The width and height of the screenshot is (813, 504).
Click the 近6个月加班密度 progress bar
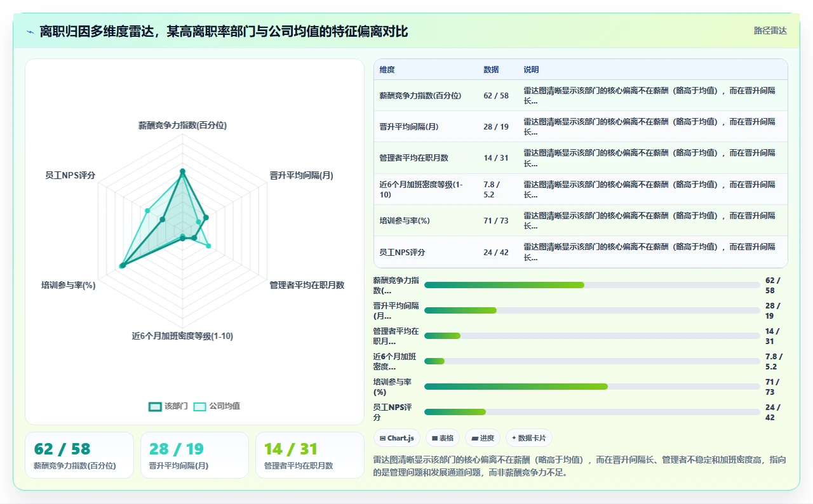pos(592,361)
